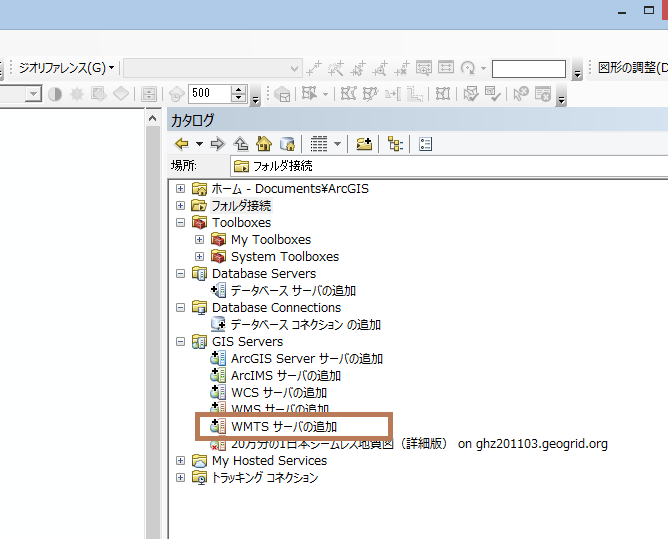Collapse the Toolboxes tree node
This screenshot has width=668, height=539.
[x=181, y=222]
